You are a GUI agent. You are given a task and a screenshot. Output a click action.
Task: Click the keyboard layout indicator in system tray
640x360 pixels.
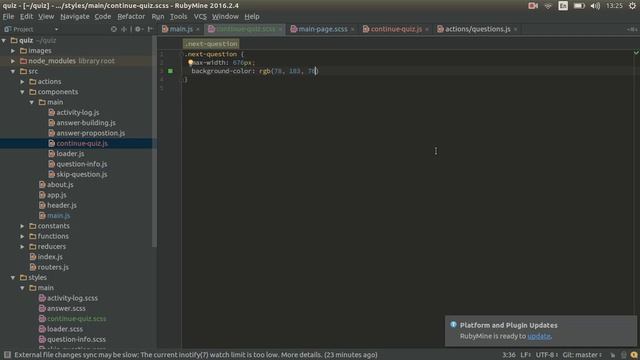[563, 6]
